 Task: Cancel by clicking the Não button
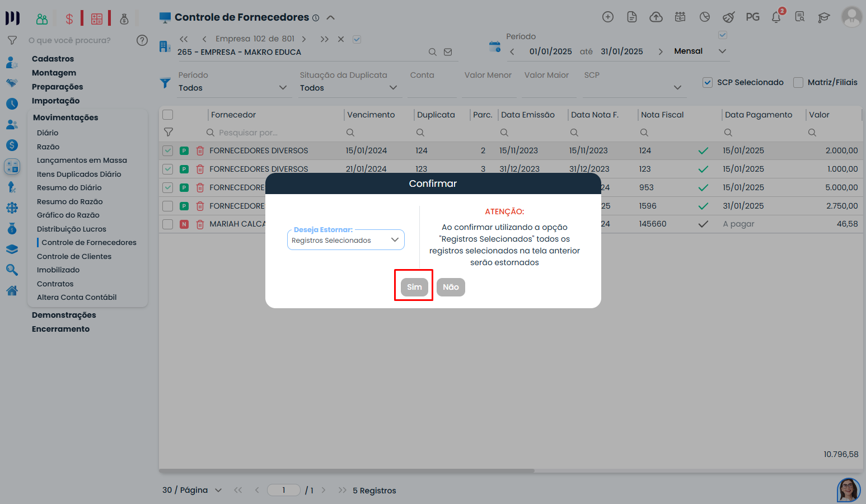[451, 287]
